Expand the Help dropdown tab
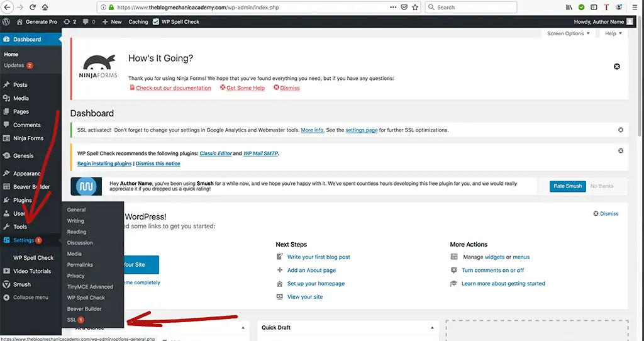The image size is (644, 341). [613, 33]
